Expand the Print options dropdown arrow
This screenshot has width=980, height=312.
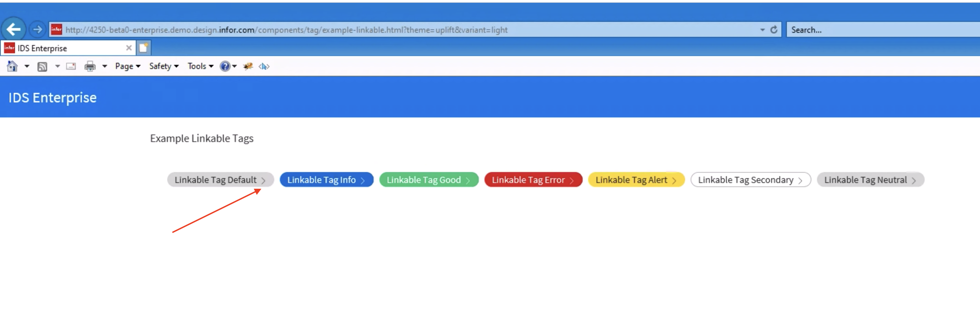pyautogui.click(x=105, y=66)
